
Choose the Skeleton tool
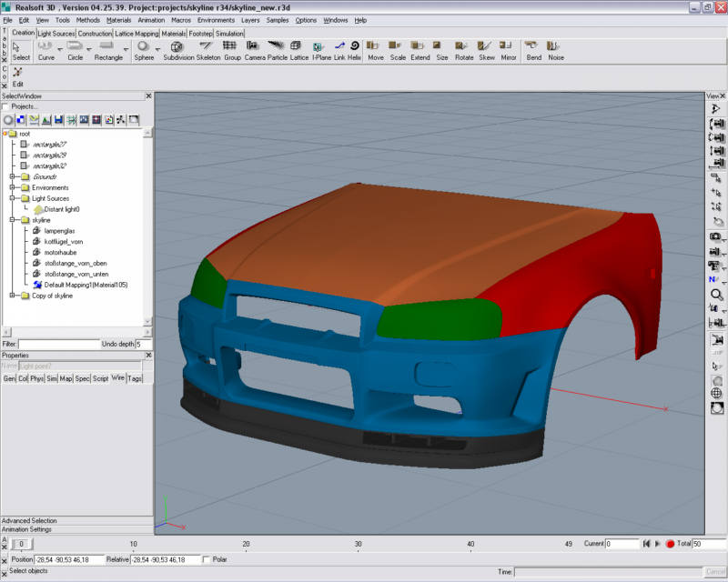coord(208,46)
